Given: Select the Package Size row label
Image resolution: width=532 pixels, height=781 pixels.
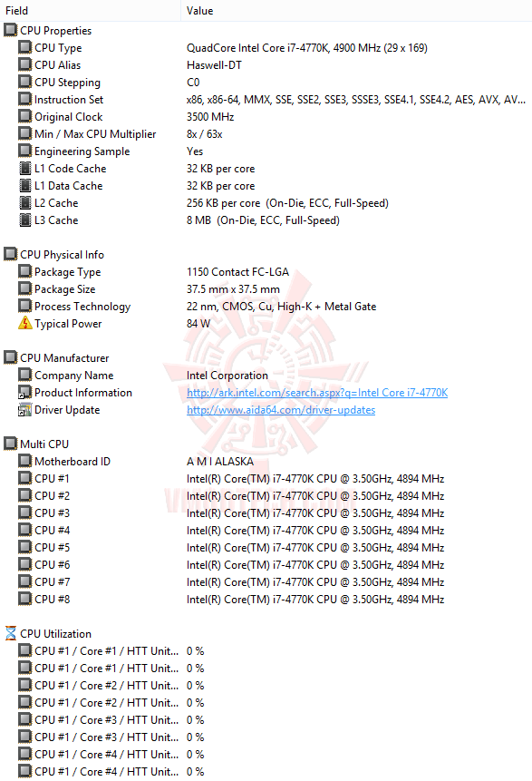Looking at the screenshot, I should point(64,289).
